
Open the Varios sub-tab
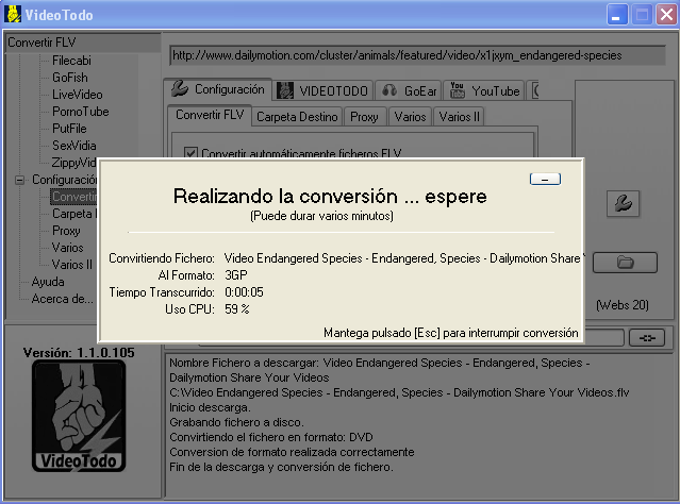[410, 117]
